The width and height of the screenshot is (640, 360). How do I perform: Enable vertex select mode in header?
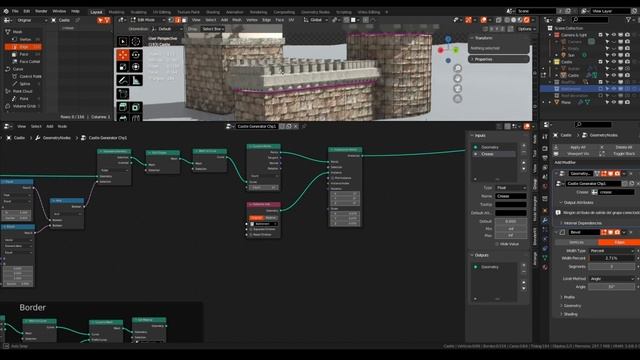pos(171,20)
